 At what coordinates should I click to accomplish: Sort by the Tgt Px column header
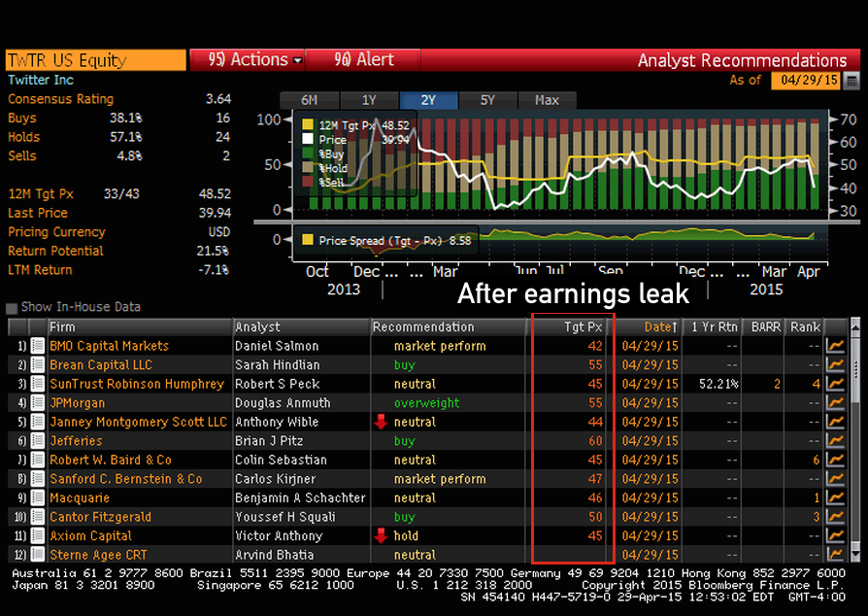[569, 326]
